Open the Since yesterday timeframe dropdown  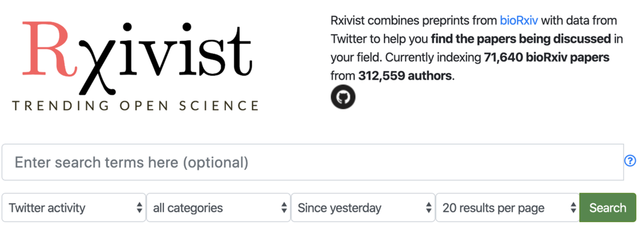tap(363, 208)
